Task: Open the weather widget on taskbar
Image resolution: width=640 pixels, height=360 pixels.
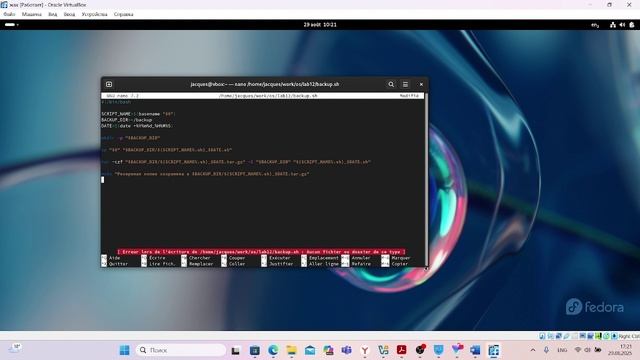Action: (x=16, y=348)
